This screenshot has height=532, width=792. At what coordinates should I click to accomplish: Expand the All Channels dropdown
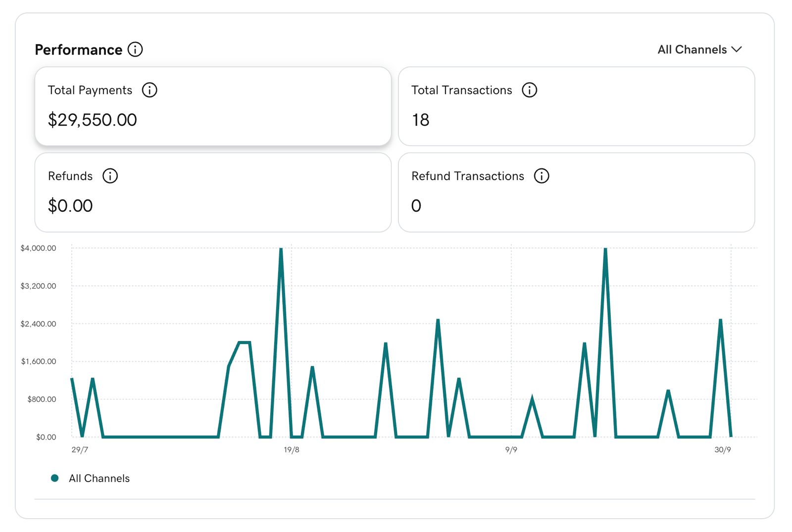point(699,49)
